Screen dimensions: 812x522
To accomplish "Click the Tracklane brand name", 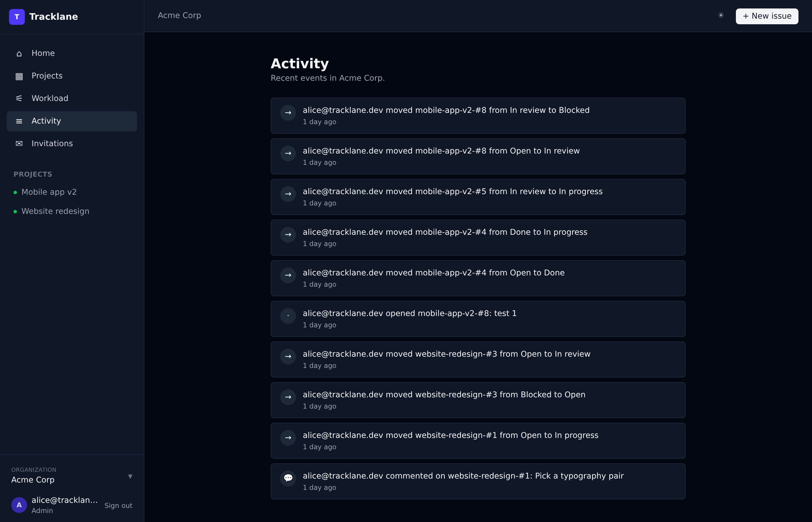I will point(54,17).
